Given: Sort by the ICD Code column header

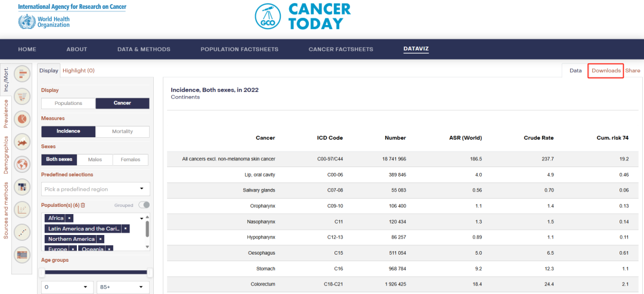Looking at the screenshot, I should (x=329, y=138).
